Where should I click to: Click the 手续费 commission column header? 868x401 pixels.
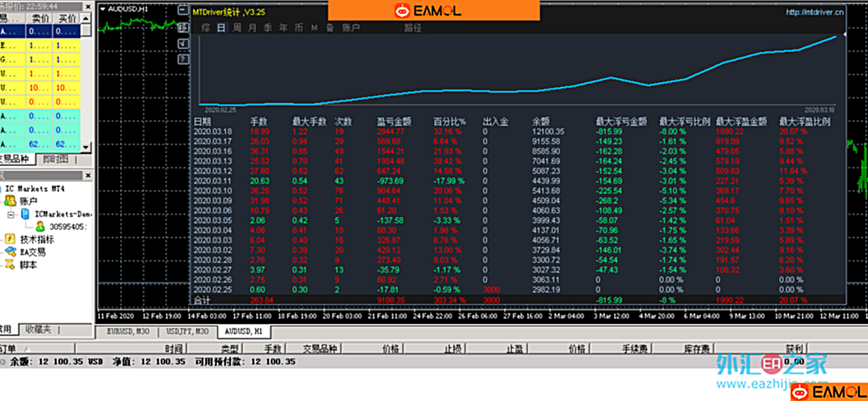point(635,349)
